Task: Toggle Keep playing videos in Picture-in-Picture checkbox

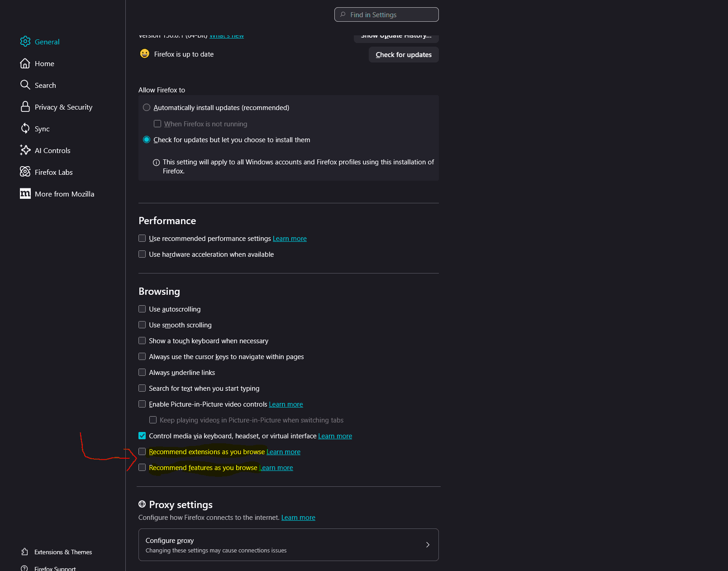Action: (153, 420)
